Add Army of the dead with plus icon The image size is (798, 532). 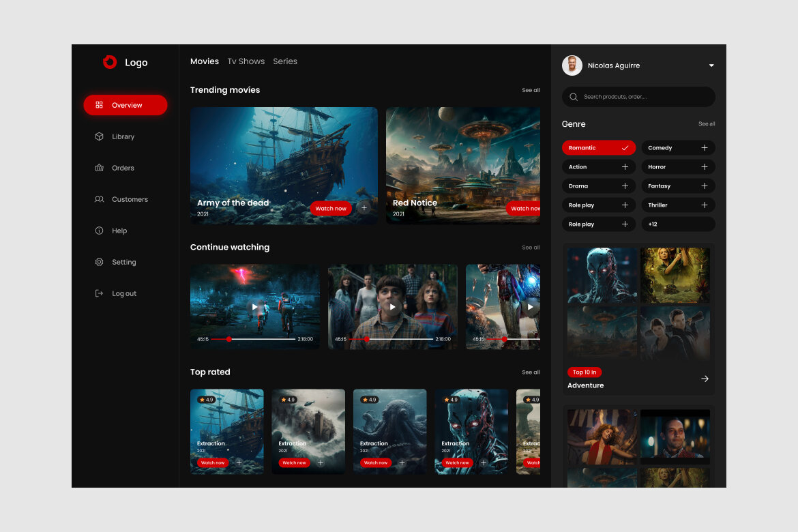pos(364,208)
